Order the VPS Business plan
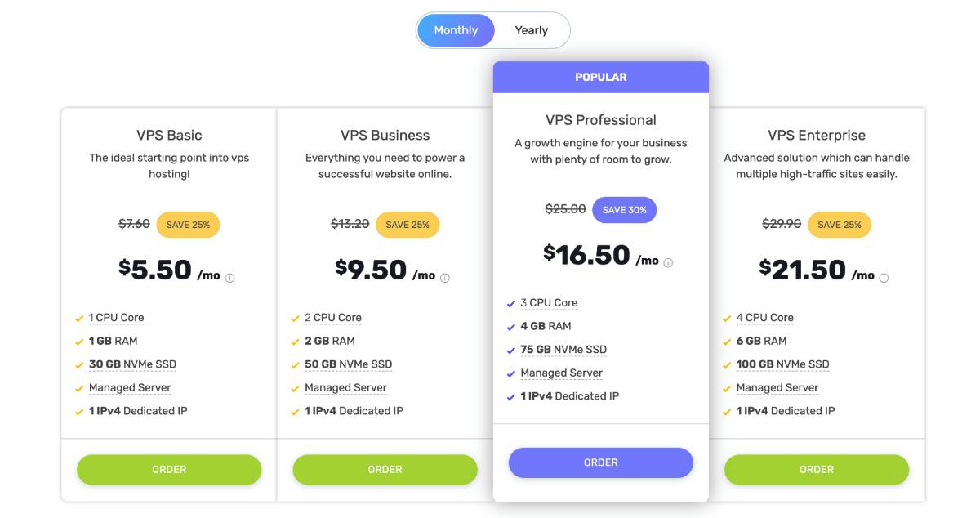Viewport: 980px width, 518px height. coord(385,470)
